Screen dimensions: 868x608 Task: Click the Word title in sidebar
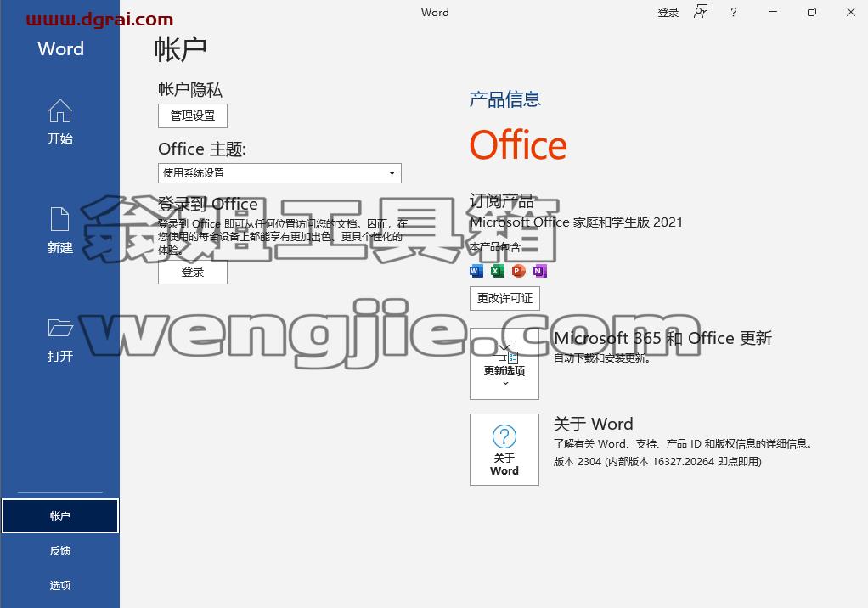coord(61,48)
